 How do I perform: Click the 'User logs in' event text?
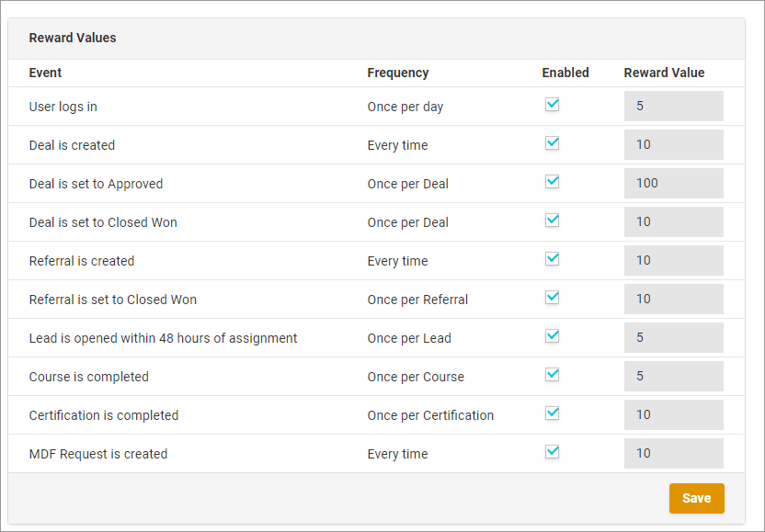63,107
